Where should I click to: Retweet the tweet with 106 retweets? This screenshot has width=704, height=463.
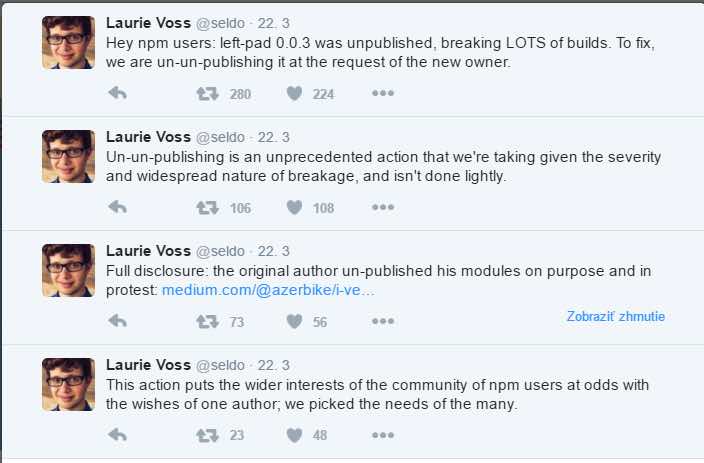(207, 208)
